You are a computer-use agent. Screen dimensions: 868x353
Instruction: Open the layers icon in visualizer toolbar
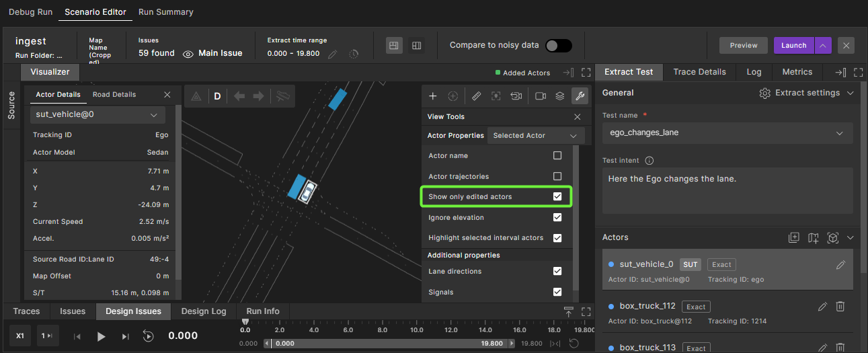pos(559,96)
